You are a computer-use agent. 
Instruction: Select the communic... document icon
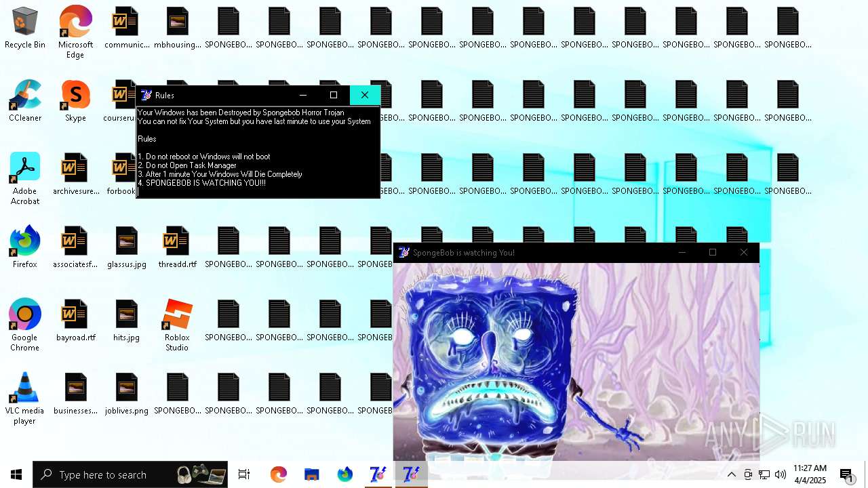pyautogui.click(x=127, y=28)
